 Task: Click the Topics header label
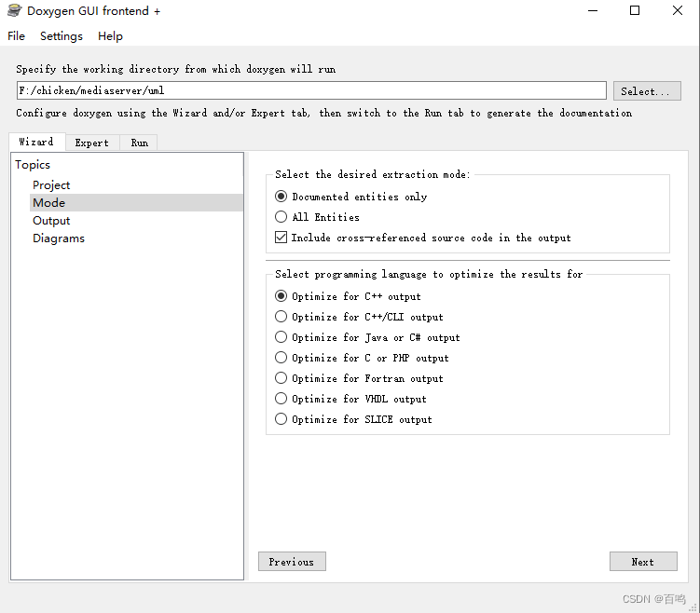click(x=33, y=165)
